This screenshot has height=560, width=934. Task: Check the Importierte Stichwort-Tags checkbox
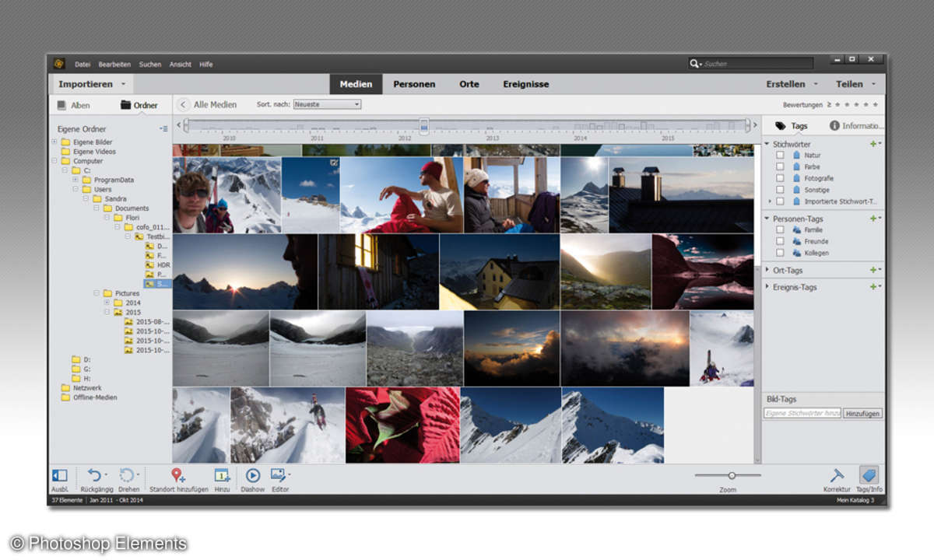(780, 201)
